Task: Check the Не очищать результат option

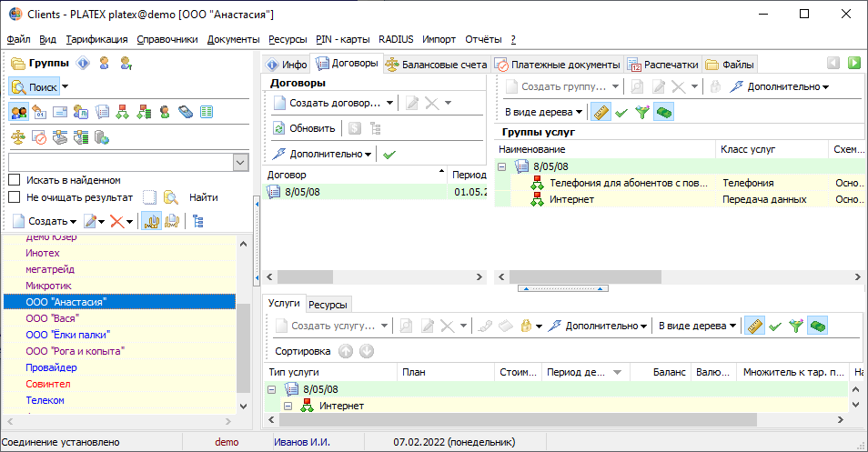Action: click(15, 197)
